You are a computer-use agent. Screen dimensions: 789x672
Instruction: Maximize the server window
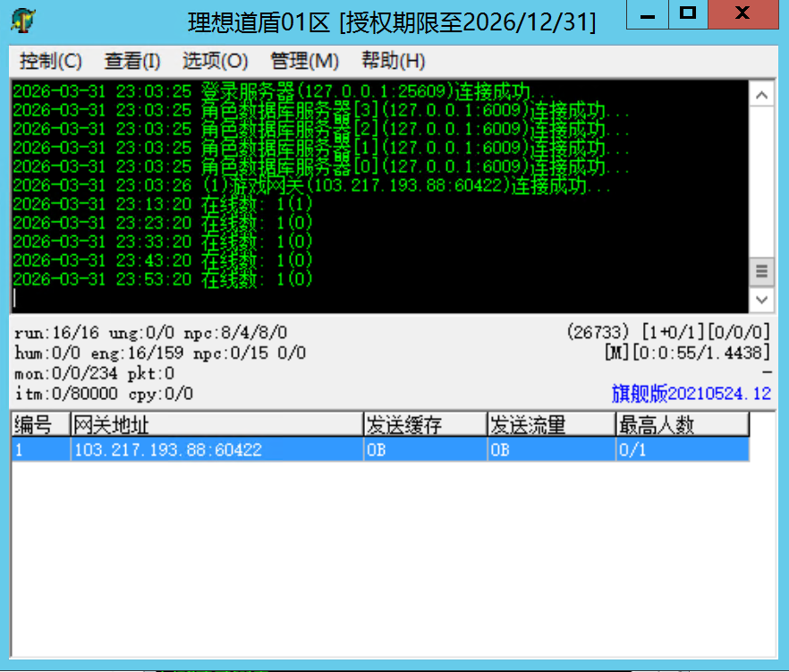[x=688, y=14]
